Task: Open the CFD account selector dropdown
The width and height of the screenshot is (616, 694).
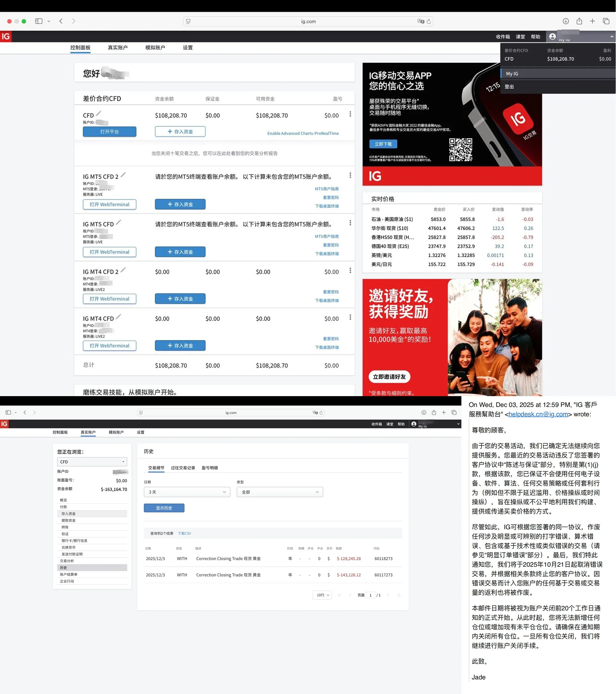Action: 92,461
